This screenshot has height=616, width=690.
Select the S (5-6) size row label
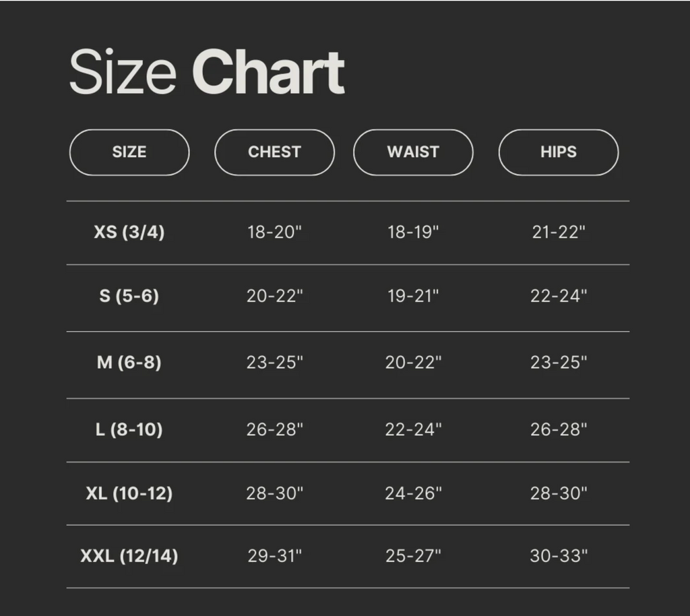pyautogui.click(x=129, y=296)
